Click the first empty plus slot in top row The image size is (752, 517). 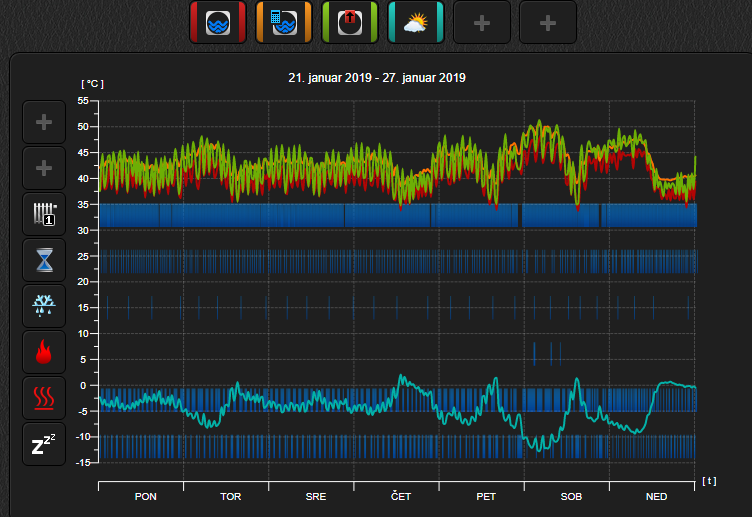tap(482, 22)
